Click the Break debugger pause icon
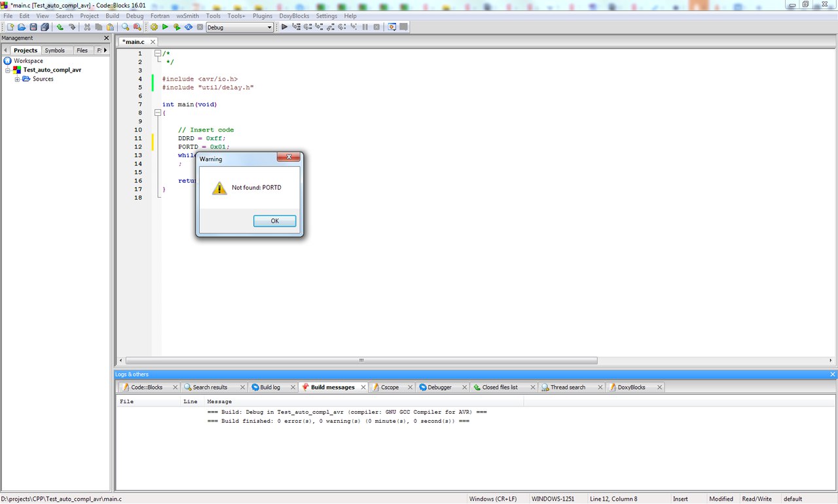 pyautogui.click(x=365, y=27)
